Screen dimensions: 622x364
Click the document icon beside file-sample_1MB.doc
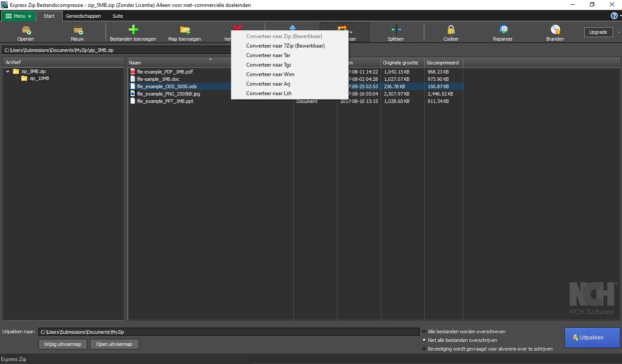click(x=133, y=79)
